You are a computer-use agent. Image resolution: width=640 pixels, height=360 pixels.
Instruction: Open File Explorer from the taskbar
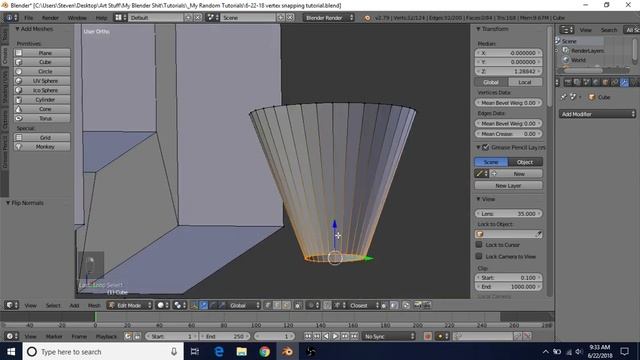242,351
